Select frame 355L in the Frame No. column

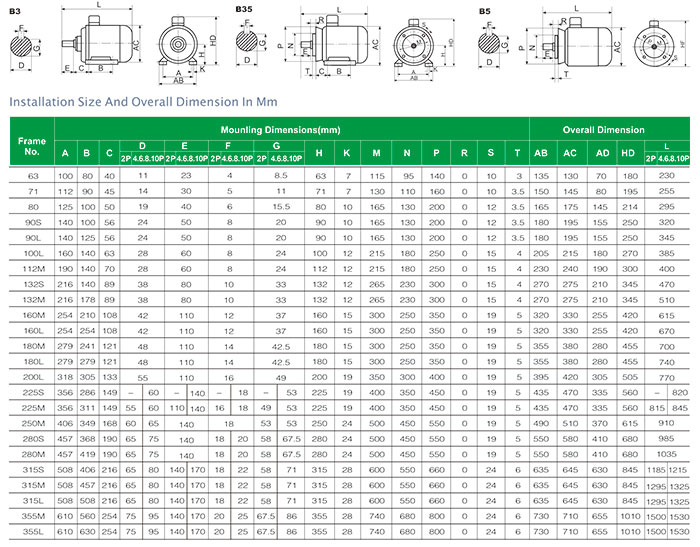point(33,532)
